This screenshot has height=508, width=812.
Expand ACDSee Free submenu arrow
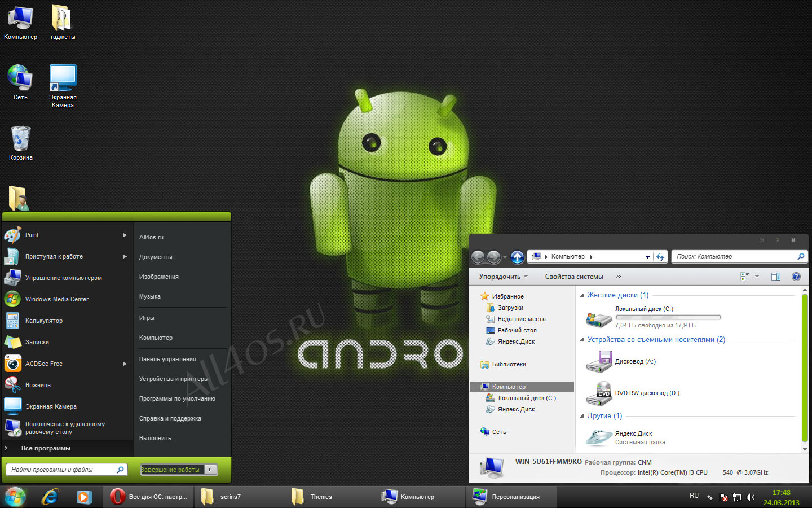tap(125, 364)
